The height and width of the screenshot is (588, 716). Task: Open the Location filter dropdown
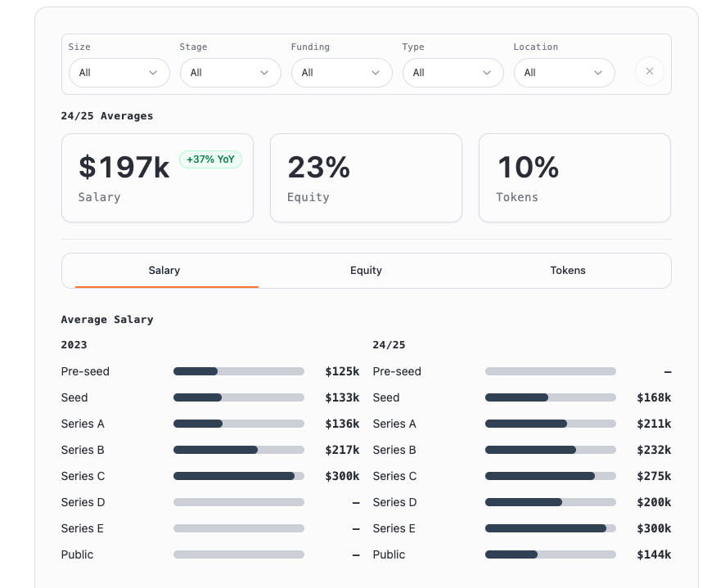[564, 73]
